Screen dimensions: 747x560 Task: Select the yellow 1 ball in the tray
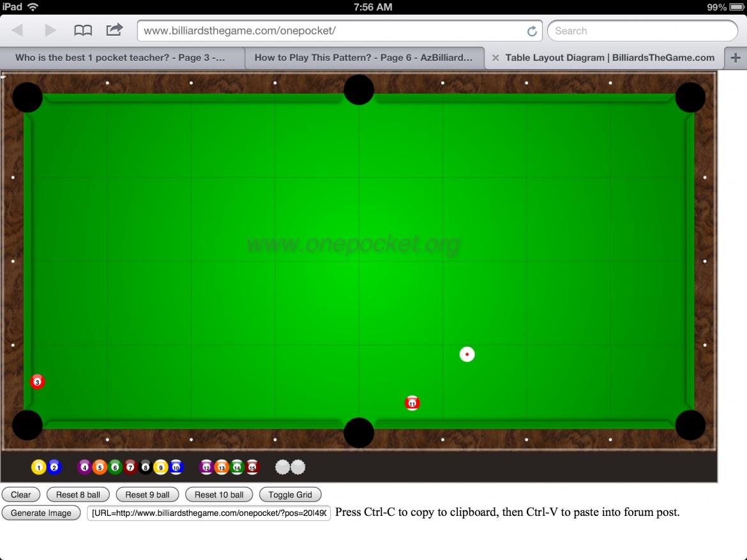click(x=38, y=467)
